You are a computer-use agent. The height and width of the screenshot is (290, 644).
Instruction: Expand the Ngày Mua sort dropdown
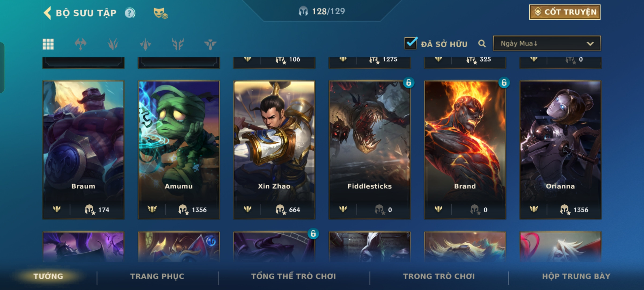[x=547, y=44]
